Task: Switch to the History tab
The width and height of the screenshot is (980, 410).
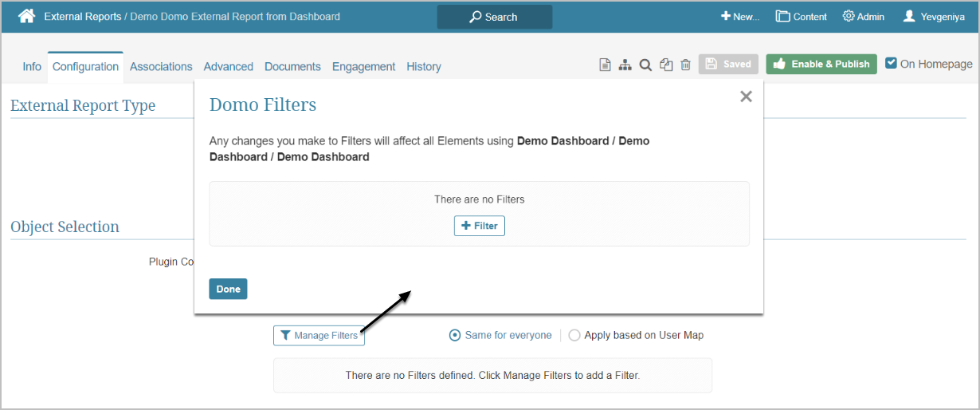Action: tap(423, 67)
